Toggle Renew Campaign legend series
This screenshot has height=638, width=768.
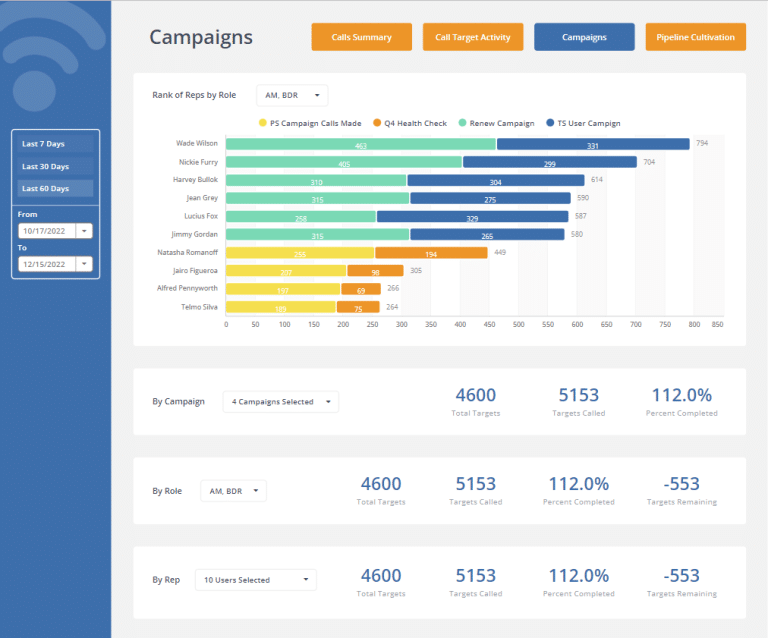point(463,123)
